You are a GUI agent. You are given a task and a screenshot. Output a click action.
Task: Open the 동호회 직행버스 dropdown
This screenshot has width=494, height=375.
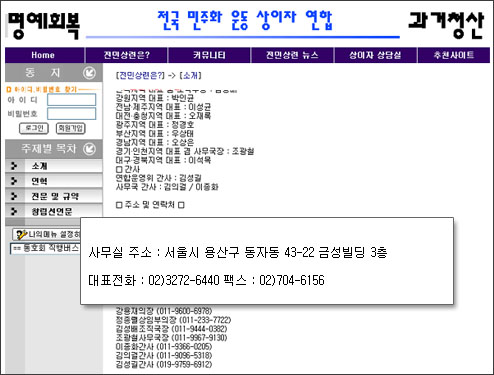[x=45, y=248]
